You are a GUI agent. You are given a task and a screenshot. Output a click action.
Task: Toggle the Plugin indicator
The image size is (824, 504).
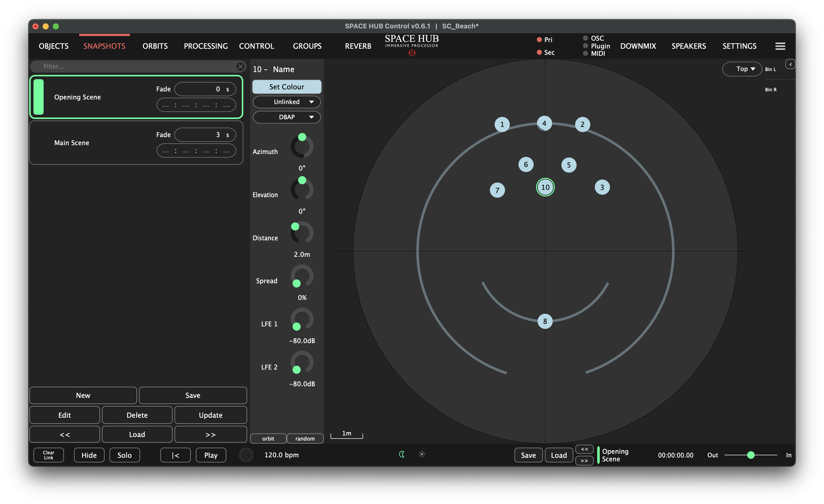point(585,46)
